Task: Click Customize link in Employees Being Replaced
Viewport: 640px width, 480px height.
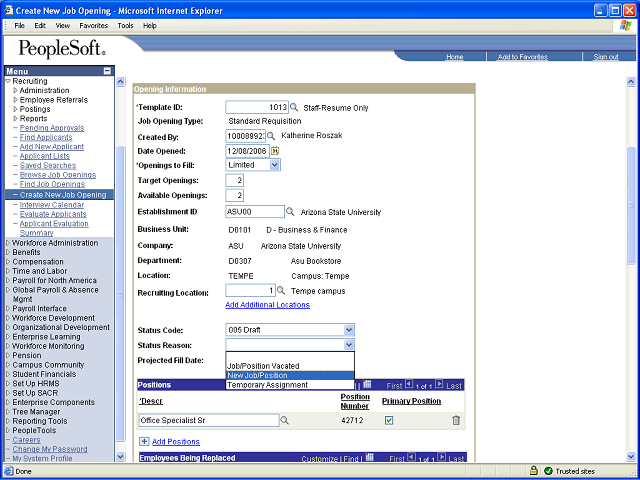Action: pyautogui.click(x=320, y=459)
